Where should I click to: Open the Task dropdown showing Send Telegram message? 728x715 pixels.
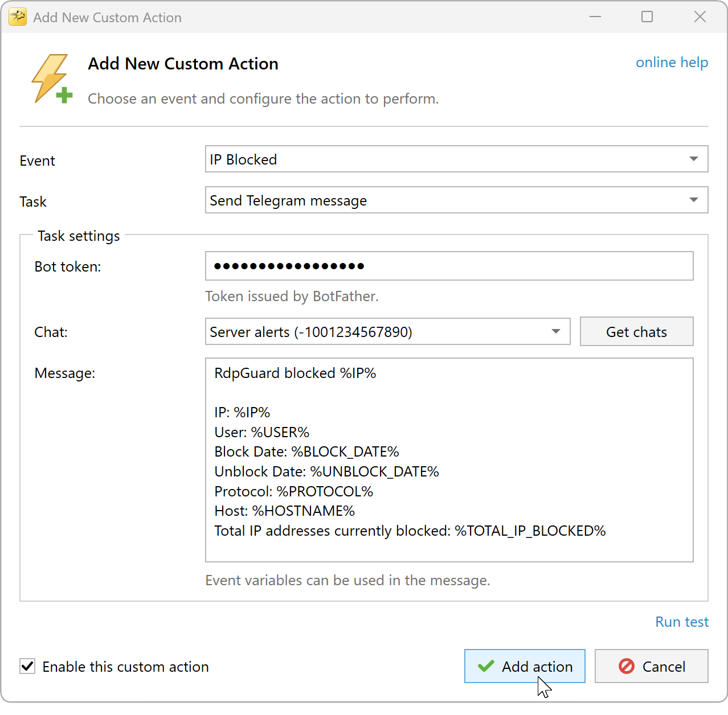(x=456, y=200)
